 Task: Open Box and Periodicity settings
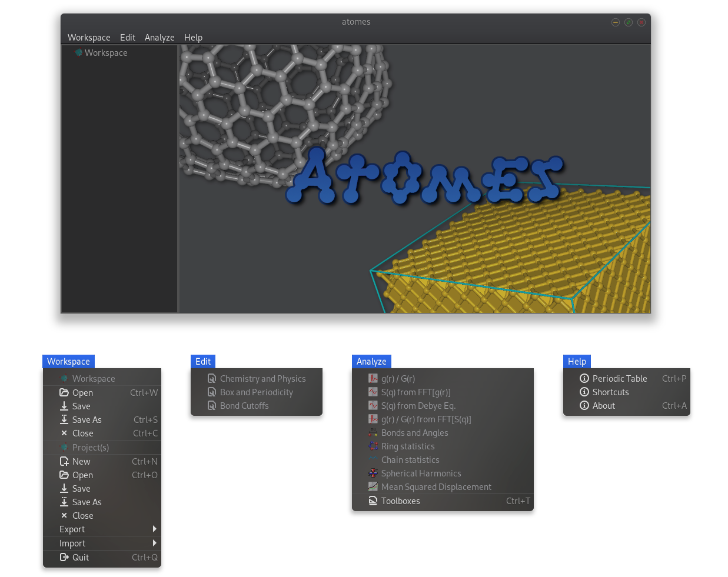coord(256,392)
